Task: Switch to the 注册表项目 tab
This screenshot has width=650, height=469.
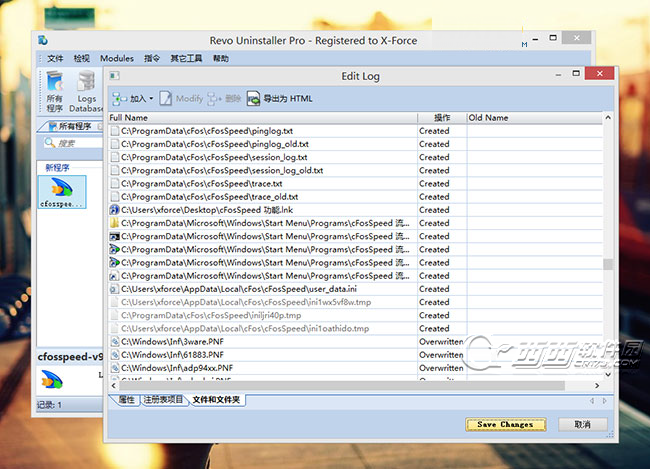Action: (x=163, y=400)
